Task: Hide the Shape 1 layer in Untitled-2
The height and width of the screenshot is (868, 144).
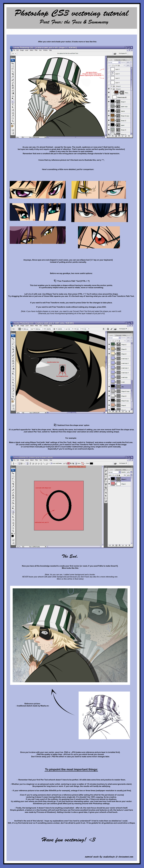Action: 109,484
